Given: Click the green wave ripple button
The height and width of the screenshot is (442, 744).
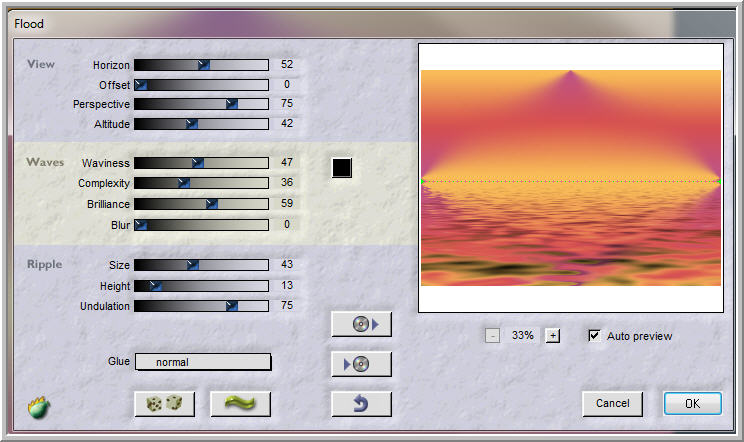Looking at the screenshot, I should (x=240, y=404).
